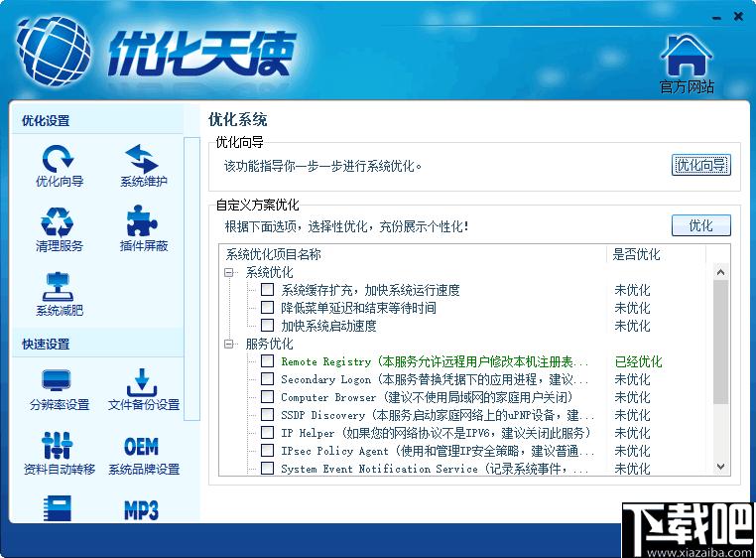Check 加快系统启动速度
This screenshot has height=558, width=756.
click(x=267, y=326)
